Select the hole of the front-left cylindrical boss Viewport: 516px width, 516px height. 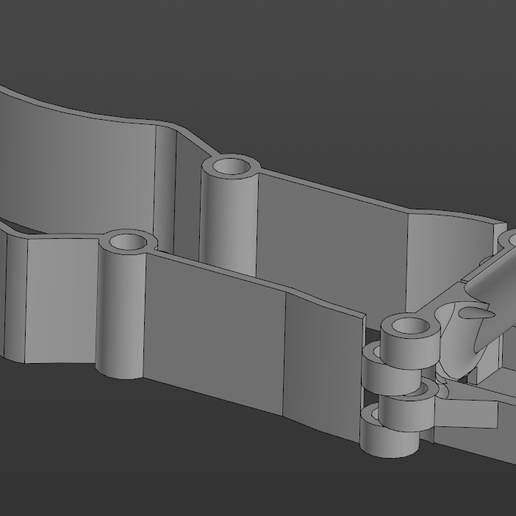click(x=128, y=242)
